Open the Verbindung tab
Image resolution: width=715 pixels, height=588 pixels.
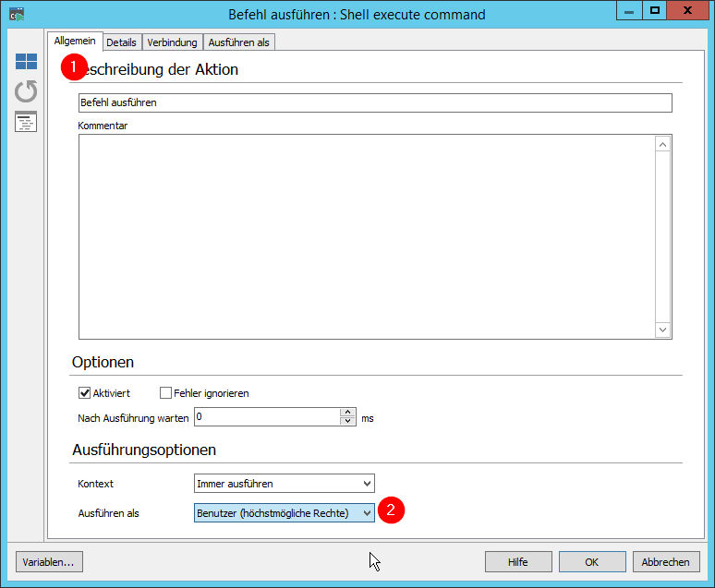172,42
